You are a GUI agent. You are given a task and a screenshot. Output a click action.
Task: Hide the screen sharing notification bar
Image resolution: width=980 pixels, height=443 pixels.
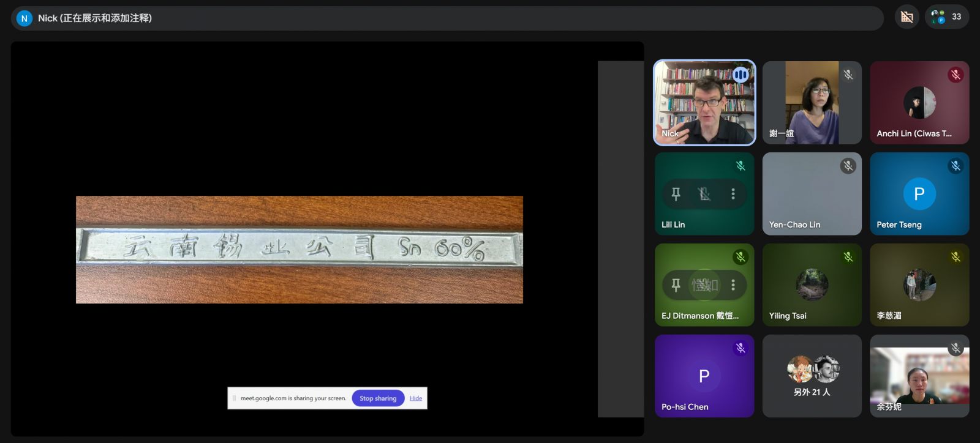416,398
